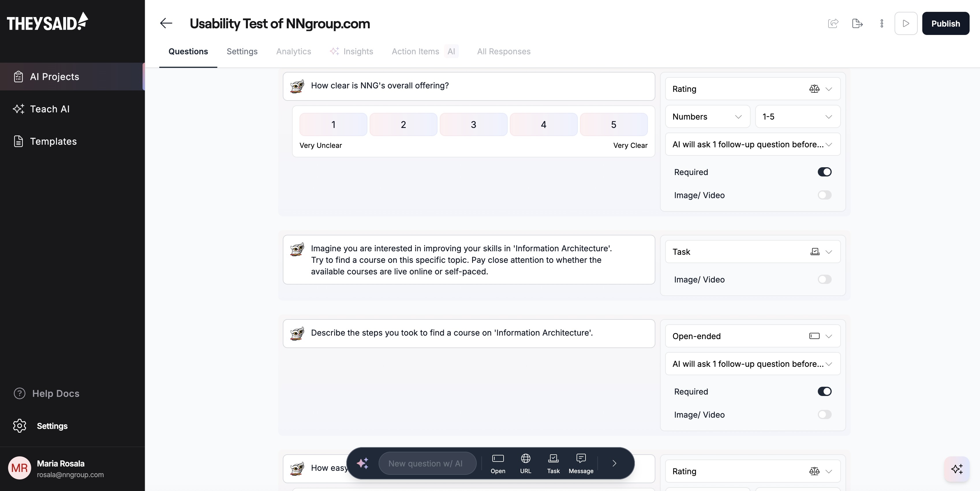Toggle Required for the Open-ended question
The width and height of the screenshot is (980, 491).
[x=824, y=392]
